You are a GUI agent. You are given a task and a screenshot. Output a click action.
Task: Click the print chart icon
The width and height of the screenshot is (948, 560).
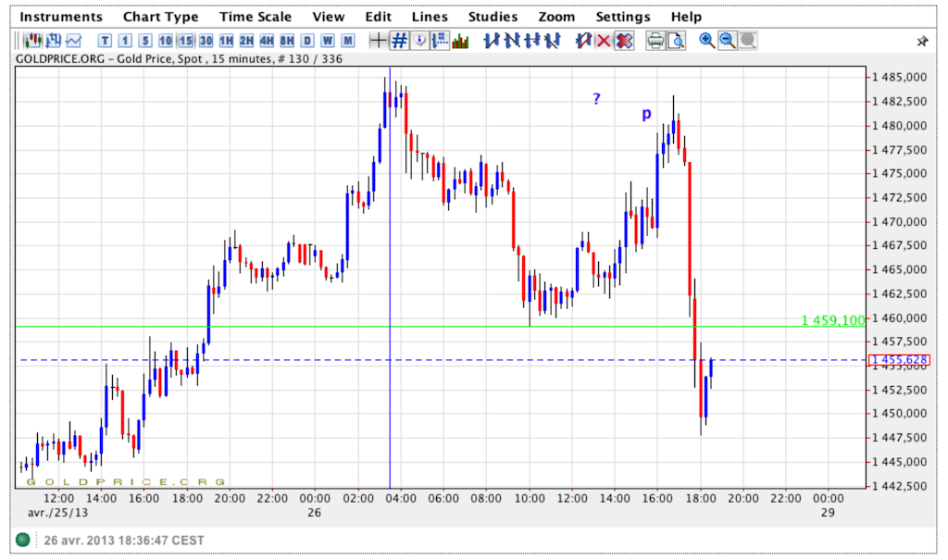click(x=655, y=40)
